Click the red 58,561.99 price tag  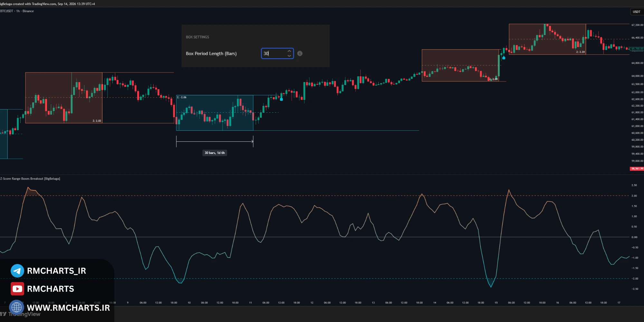(637, 169)
